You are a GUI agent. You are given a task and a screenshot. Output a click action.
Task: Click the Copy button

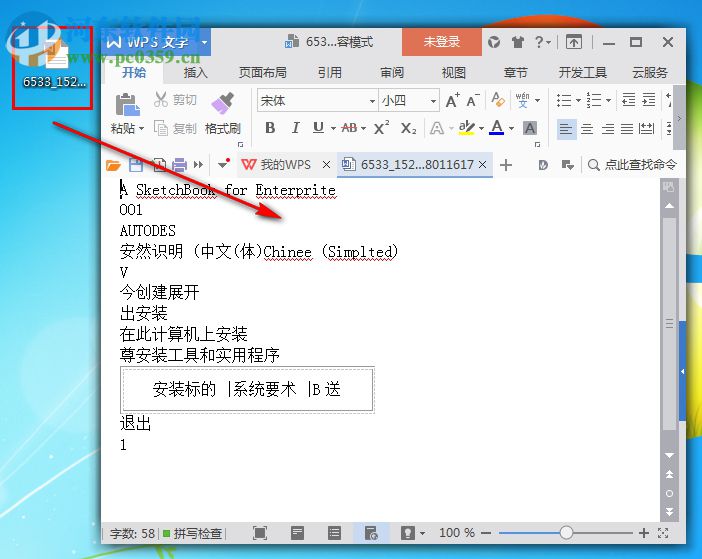[x=175, y=128]
